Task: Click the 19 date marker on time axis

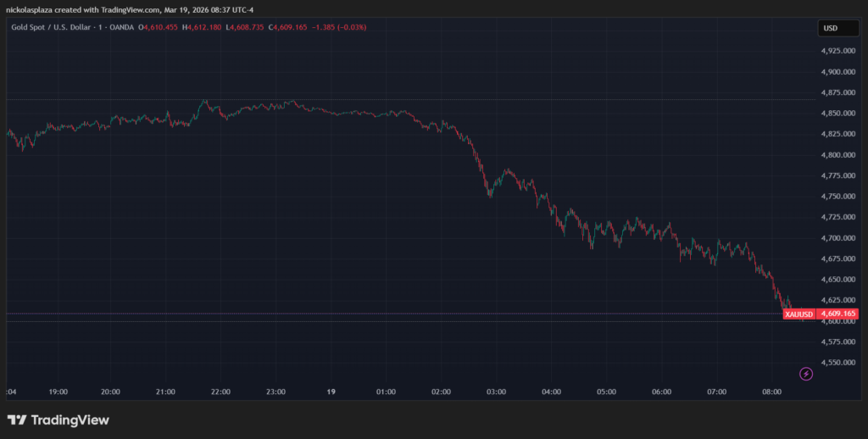Action: click(x=331, y=392)
